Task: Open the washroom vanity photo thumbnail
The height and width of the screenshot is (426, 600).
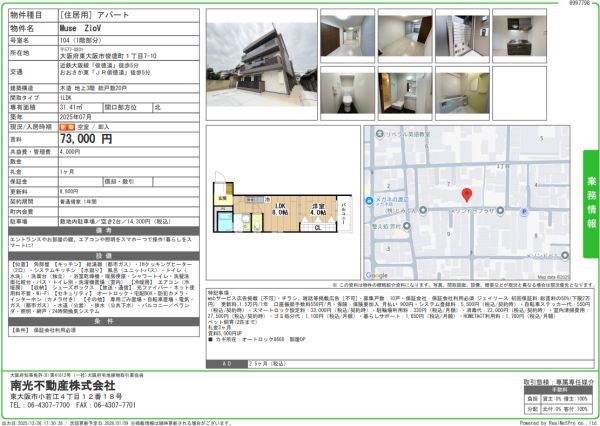Action: (x=404, y=93)
